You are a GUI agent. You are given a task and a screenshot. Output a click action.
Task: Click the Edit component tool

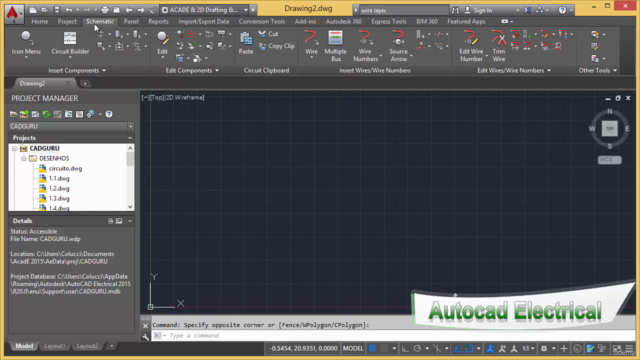pyautogui.click(x=162, y=43)
